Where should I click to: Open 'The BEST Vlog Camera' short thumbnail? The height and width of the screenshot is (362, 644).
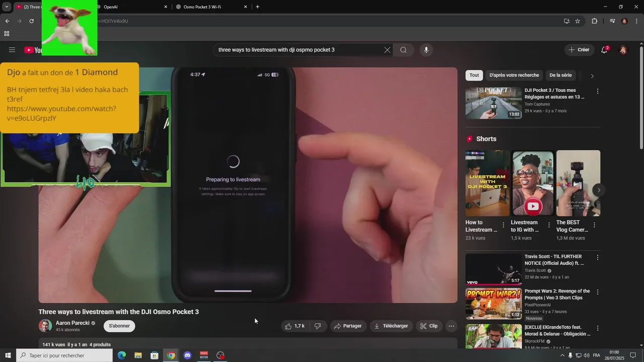578,183
